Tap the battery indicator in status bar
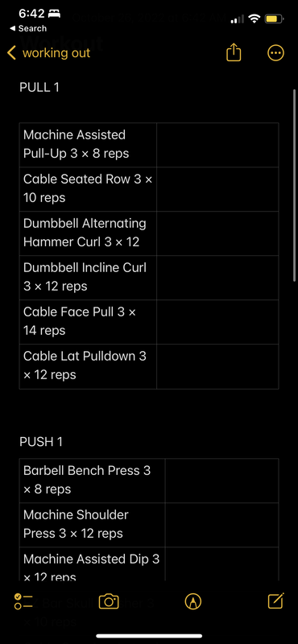 click(x=274, y=19)
